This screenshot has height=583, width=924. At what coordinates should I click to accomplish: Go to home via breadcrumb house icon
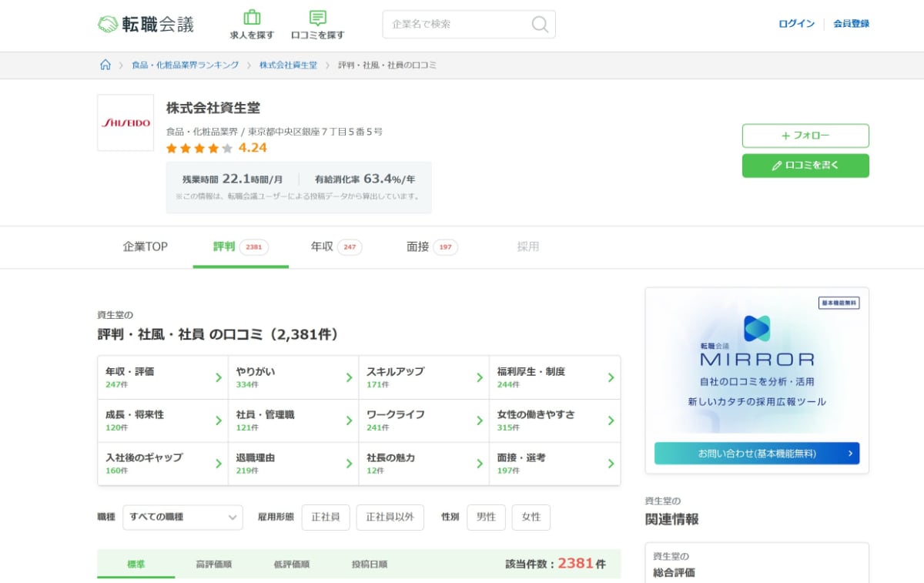click(x=105, y=65)
